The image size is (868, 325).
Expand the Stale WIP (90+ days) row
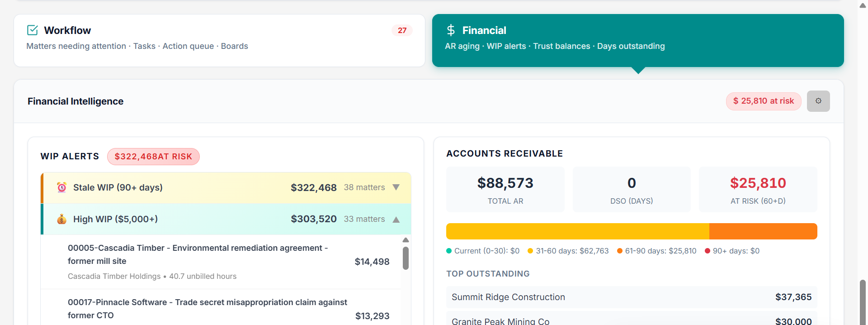tap(226, 187)
